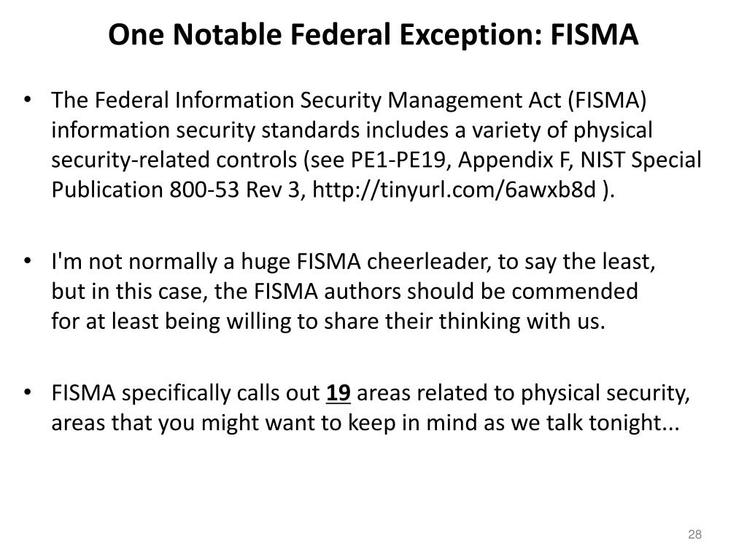Click the tinyurl.com/6awxb8d link
The image size is (747, 560).
point(454,190)
